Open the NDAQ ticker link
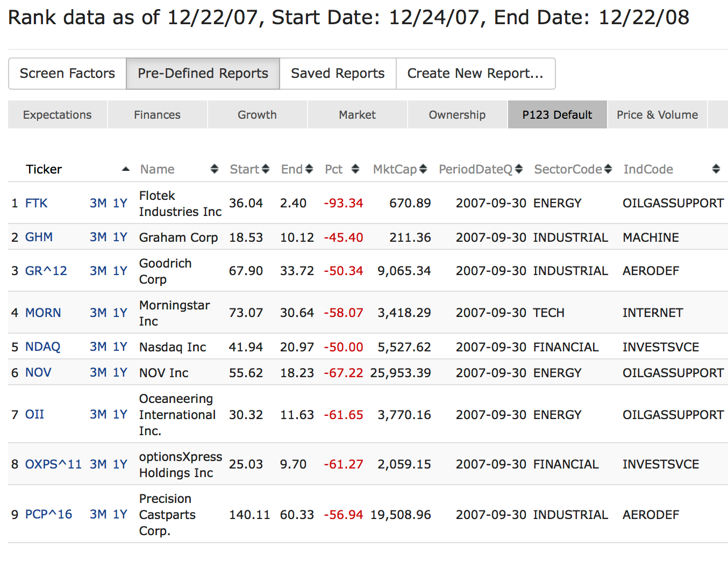 point(43,347)
